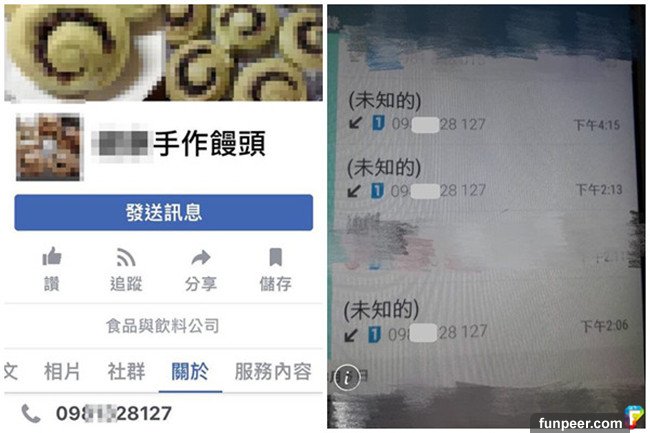The width and height of the screenshot is (650, 433).
Task: Open the 相片 photos tab
Action: (62, 371)
